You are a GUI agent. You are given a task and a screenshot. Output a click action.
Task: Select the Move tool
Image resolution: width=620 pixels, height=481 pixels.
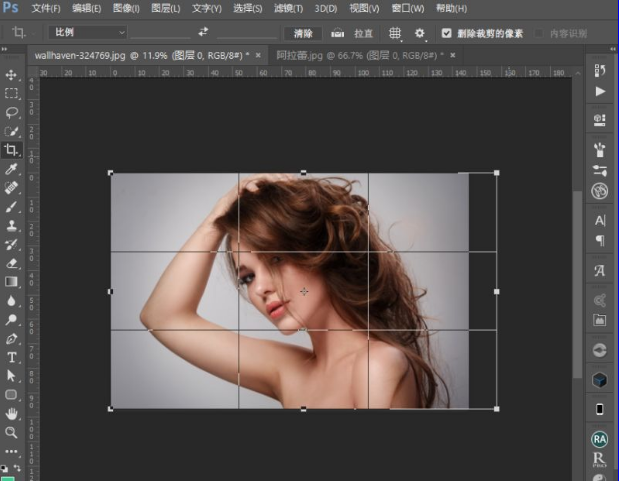coord(12,75)
